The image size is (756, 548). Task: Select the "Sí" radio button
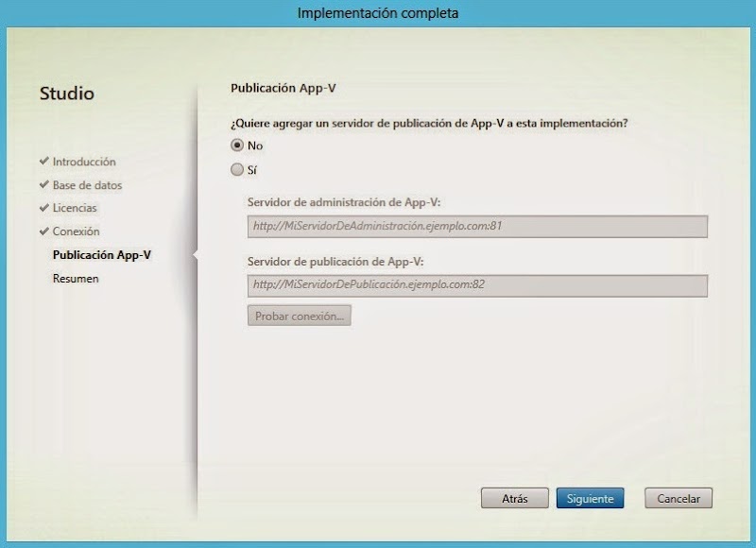237,170
